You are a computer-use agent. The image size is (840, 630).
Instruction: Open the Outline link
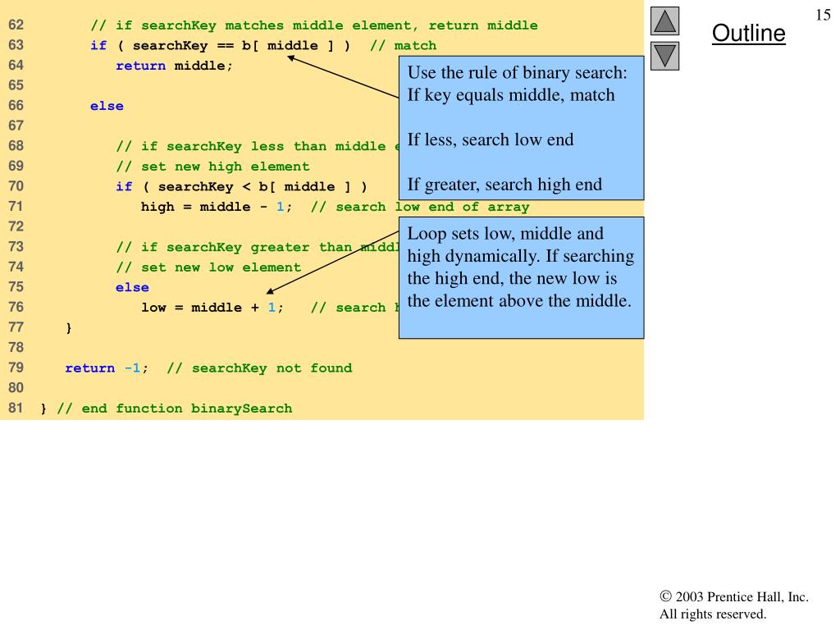pyautogui.click(x=748, y=33)
